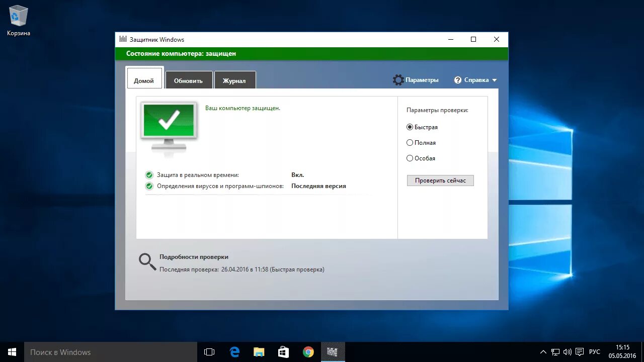
Task: Click the Windows Defender title bar icon
Action: coord(123,39)
